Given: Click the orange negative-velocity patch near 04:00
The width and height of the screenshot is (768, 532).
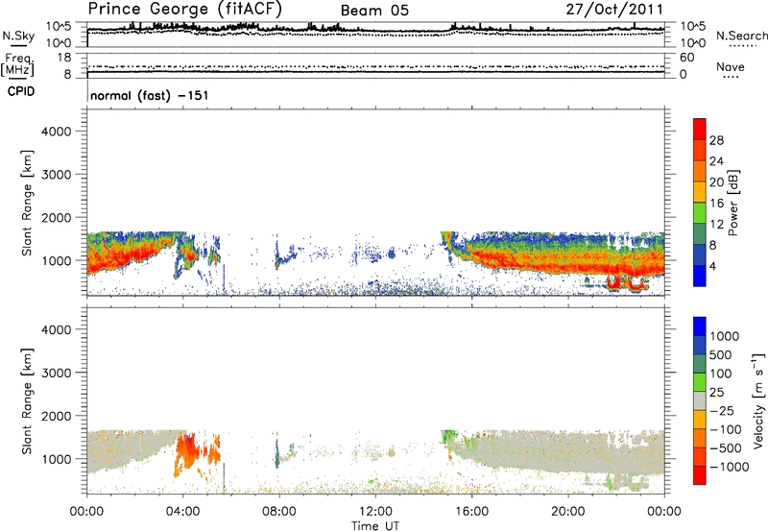Looking at the screenshot, I should pos(186,453).
